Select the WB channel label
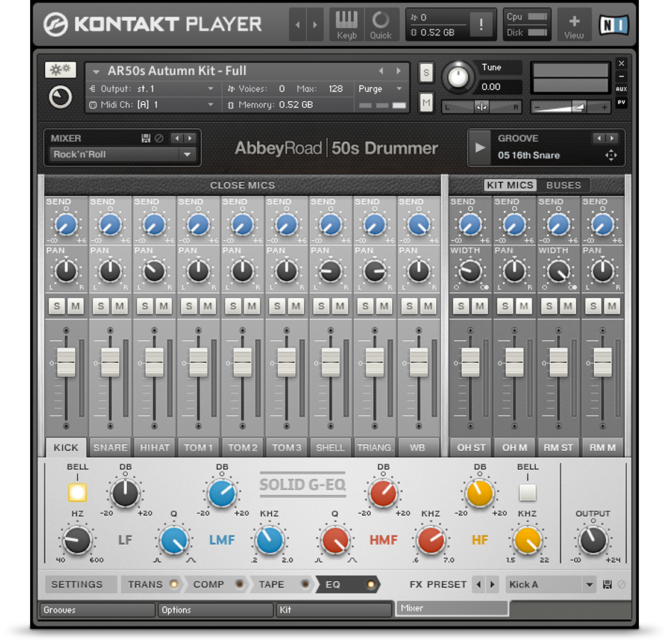 click(417, 448)
